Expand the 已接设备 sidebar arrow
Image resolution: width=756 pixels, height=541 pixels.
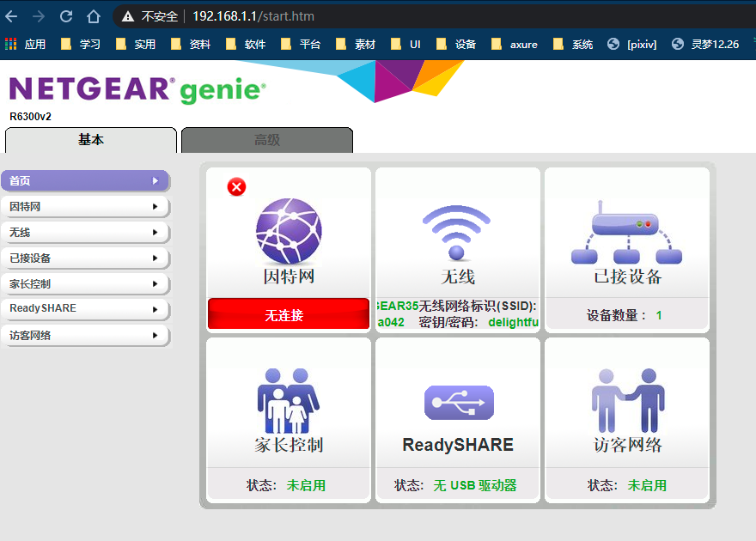pos(155,258)
